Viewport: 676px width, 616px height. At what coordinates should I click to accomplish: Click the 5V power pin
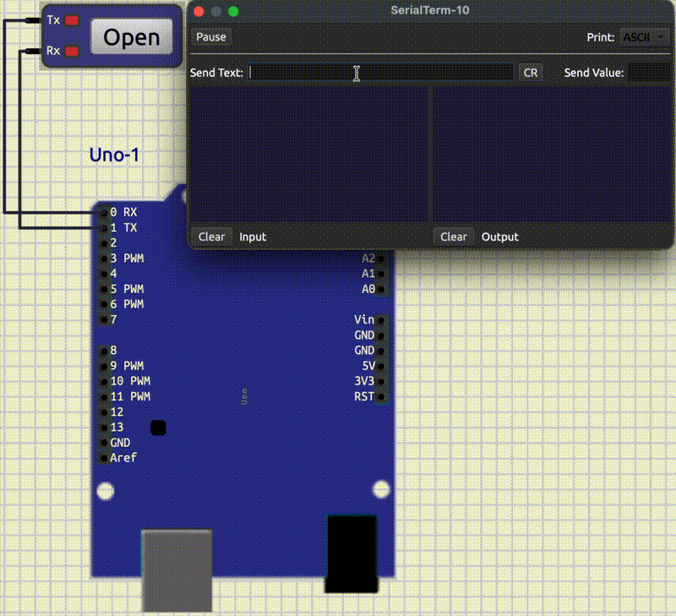coord(381,366)
